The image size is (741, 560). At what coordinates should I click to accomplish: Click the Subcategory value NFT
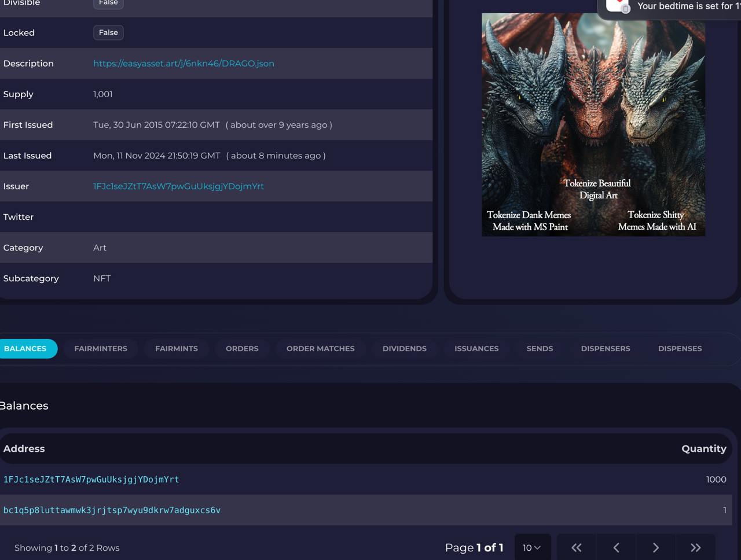102,278
